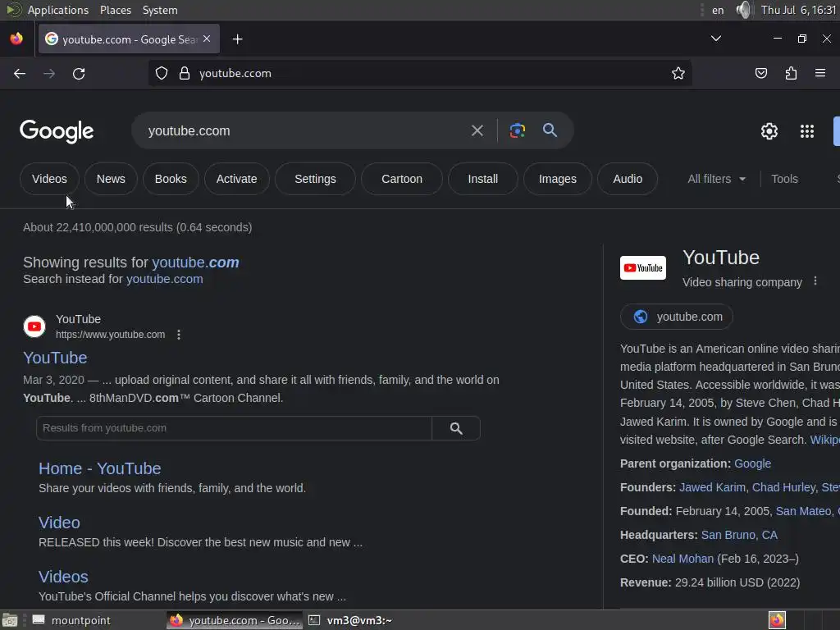
Task: Open the Video sitelink
Action: click(x=59, y=523)
